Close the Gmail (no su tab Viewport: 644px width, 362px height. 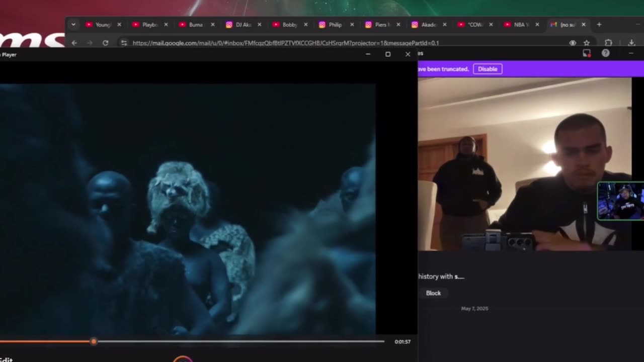(584, 25)
